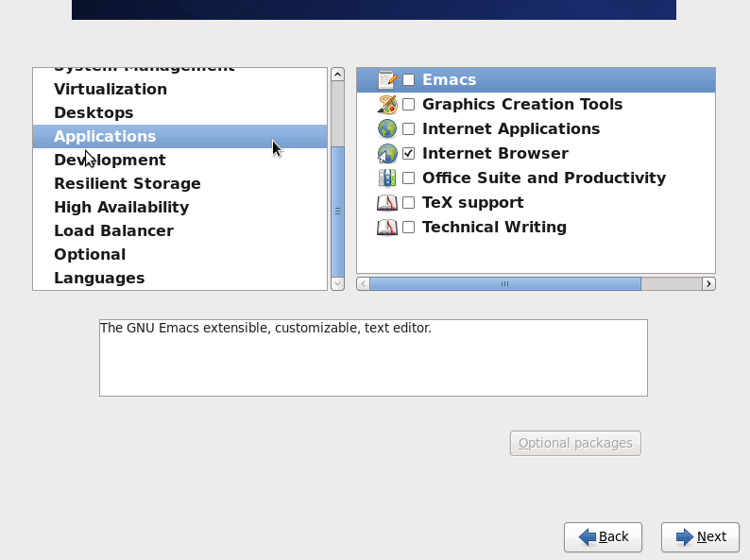The height and width of the screenshot is (560, 750).
Task: Click the category list vertical scrollbar thumb
Action: pyautogui.click(x=337, y=212)
